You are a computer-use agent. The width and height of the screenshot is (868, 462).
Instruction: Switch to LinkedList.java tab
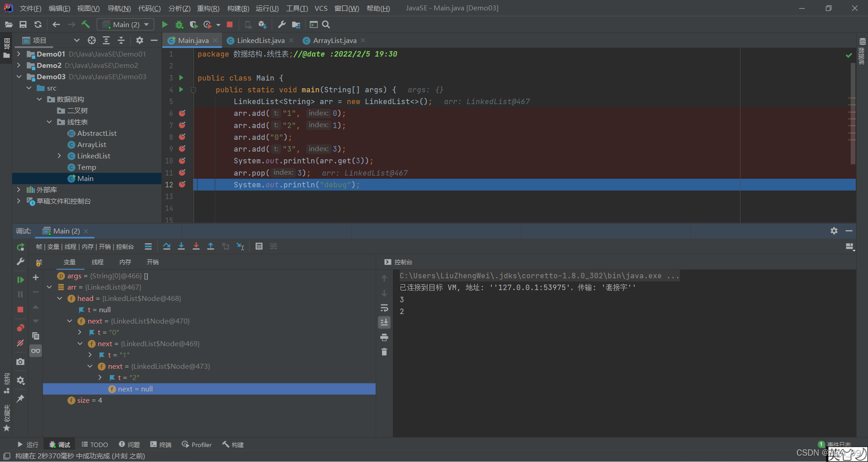(x=260, y=40)
